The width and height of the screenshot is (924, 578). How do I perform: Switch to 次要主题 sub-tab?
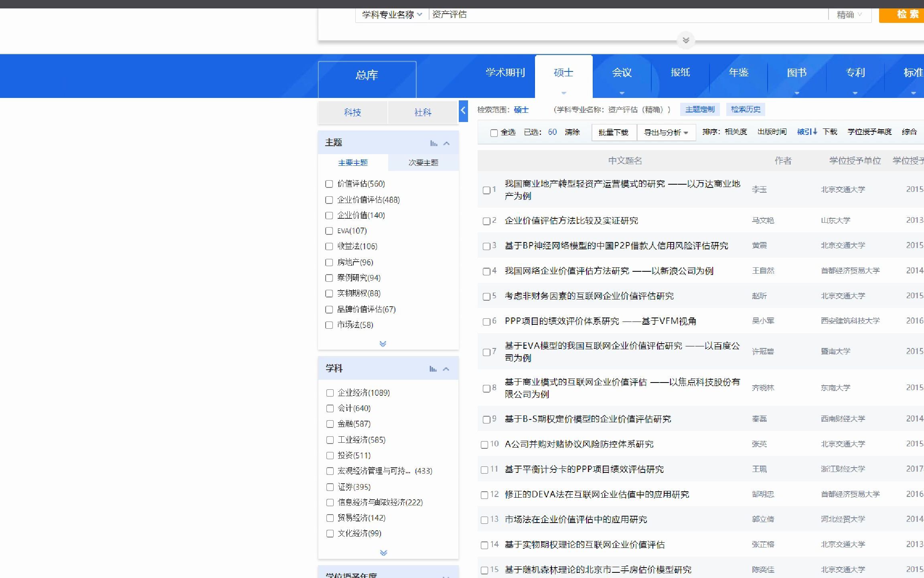click(x=423, y=163)
